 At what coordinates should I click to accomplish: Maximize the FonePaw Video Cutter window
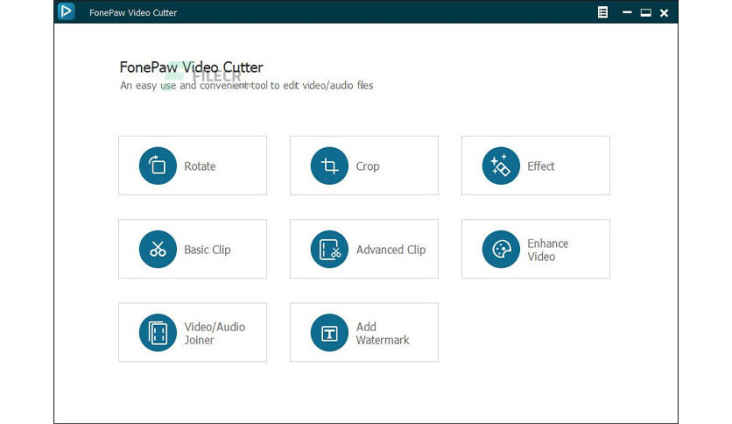pyautogui.click(x=645, y=13)
